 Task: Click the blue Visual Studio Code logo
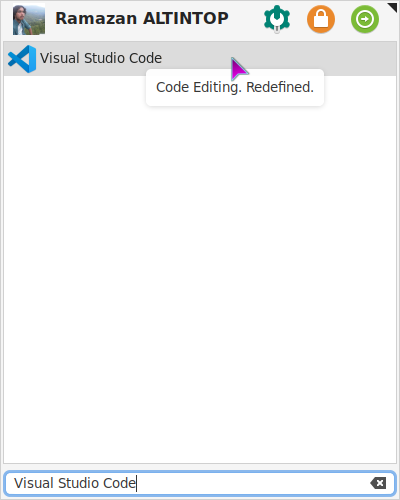tap(22, 59)
